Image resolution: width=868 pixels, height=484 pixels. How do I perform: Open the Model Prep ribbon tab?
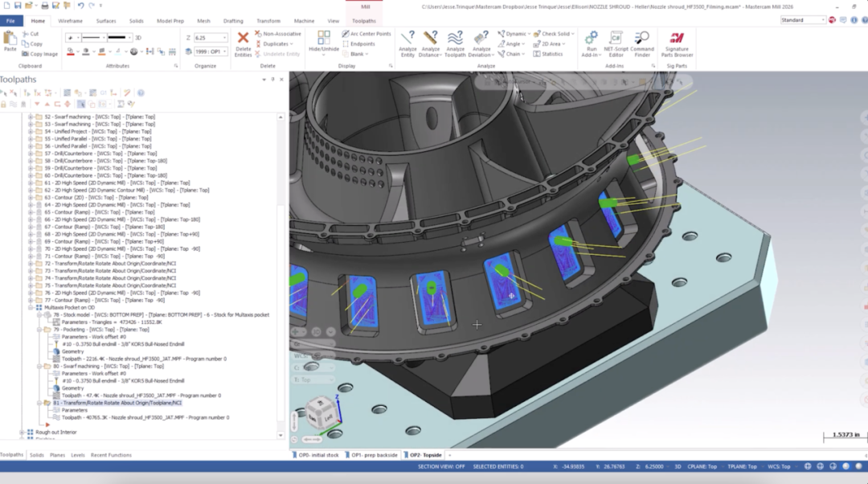[x=170, y=21]
